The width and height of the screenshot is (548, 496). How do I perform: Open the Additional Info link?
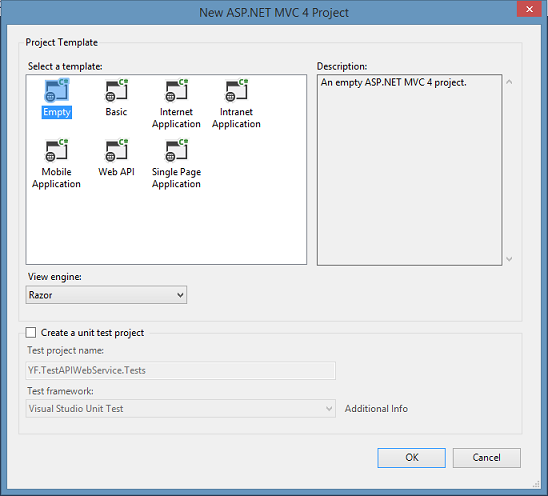(x=376, y=409)
